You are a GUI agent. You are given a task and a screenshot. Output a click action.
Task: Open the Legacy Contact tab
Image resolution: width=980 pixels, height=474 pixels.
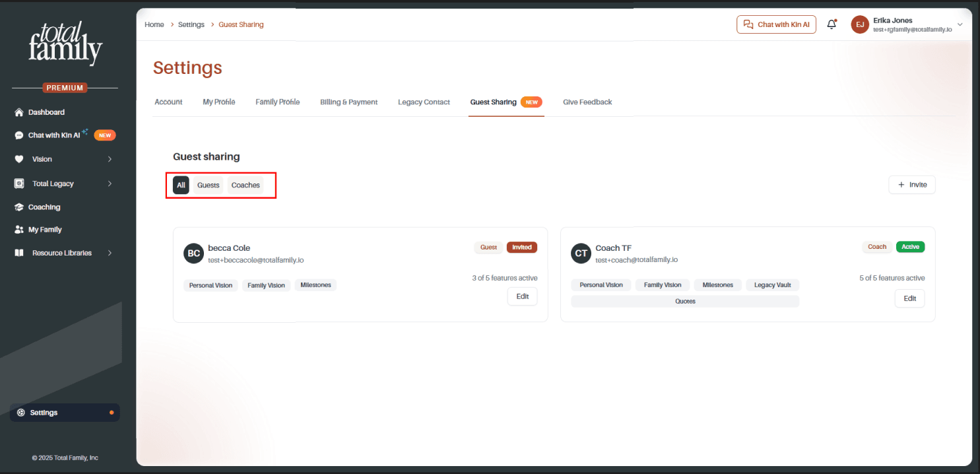[x=424, y=102]
